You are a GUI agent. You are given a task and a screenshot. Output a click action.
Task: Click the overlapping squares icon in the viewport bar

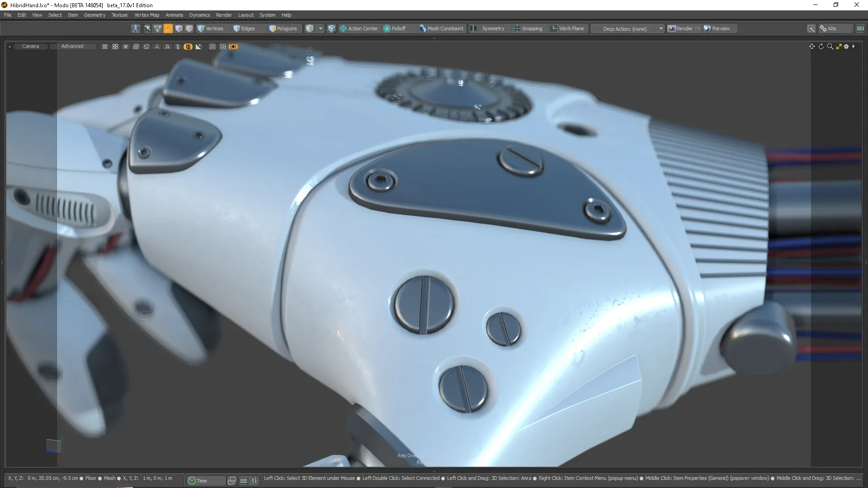[x=146, y=47]
